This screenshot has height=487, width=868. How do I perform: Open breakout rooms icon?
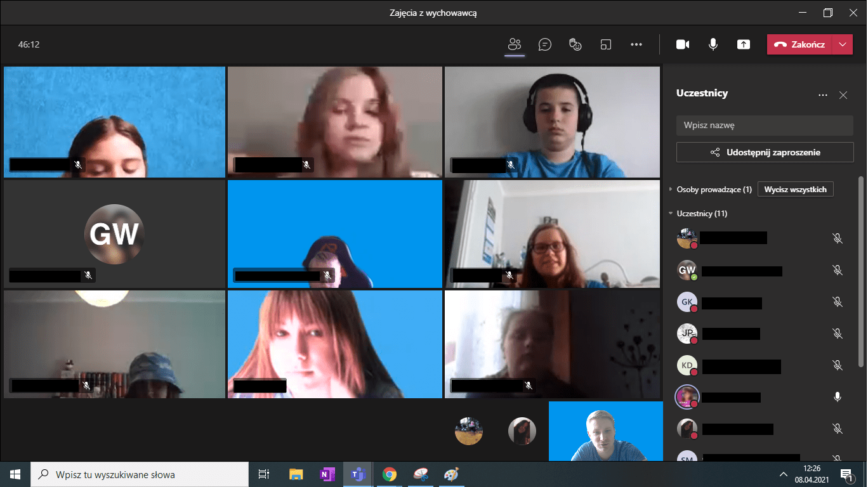pos(606,44)
